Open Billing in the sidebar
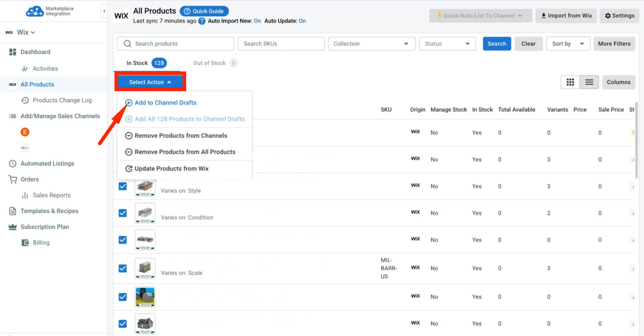 click(x=41, y=243)
